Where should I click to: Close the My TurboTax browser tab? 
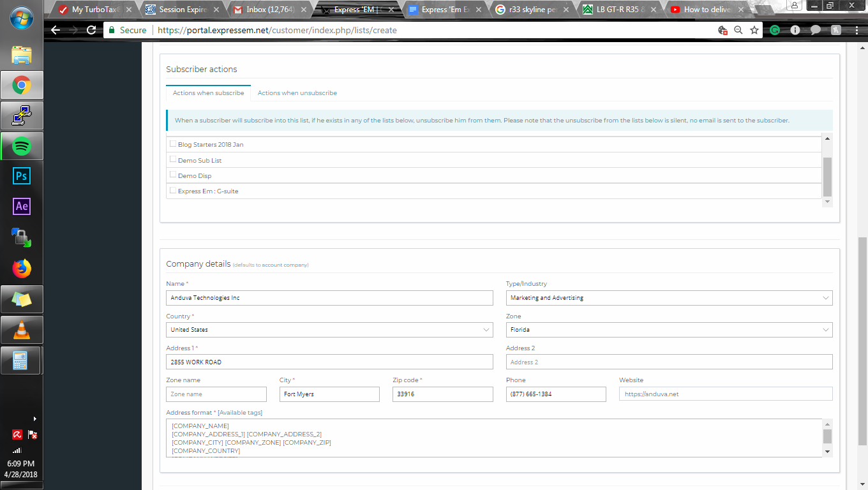tap(129, 10)
